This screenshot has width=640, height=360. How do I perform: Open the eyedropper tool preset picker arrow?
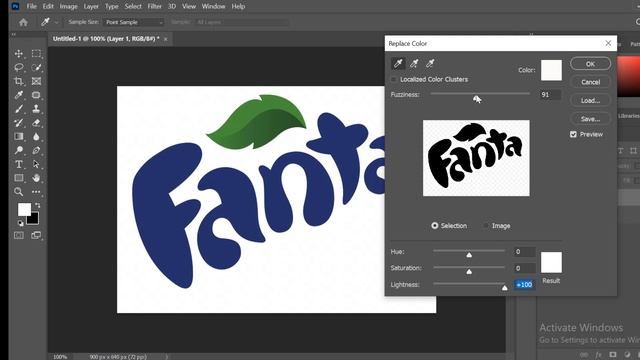(56, 22)
